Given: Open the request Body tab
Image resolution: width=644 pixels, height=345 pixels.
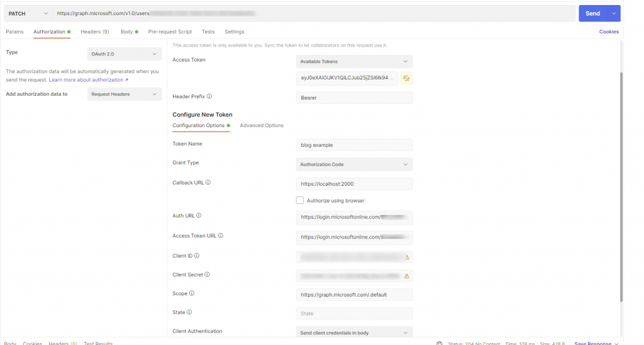Looking at the screenshot, I should (x=129, y=31).
